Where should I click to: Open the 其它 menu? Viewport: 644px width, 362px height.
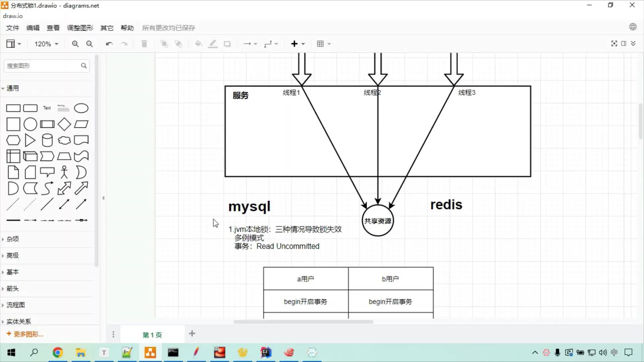[107, 28]
